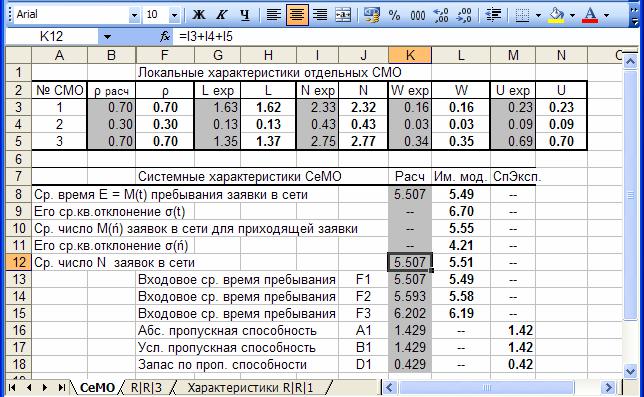Select the CeMO sheet tab
The height and width of the screenshot is (397, 644).
tap(97, 388)
